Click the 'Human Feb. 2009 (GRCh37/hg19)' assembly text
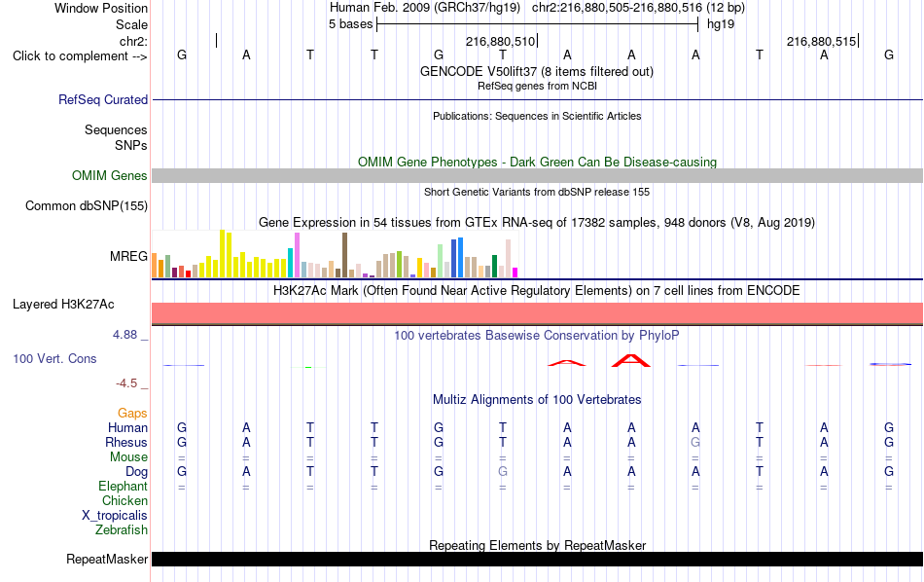Image resolution: width=924 pixels, height=582 pixels. 425,8
